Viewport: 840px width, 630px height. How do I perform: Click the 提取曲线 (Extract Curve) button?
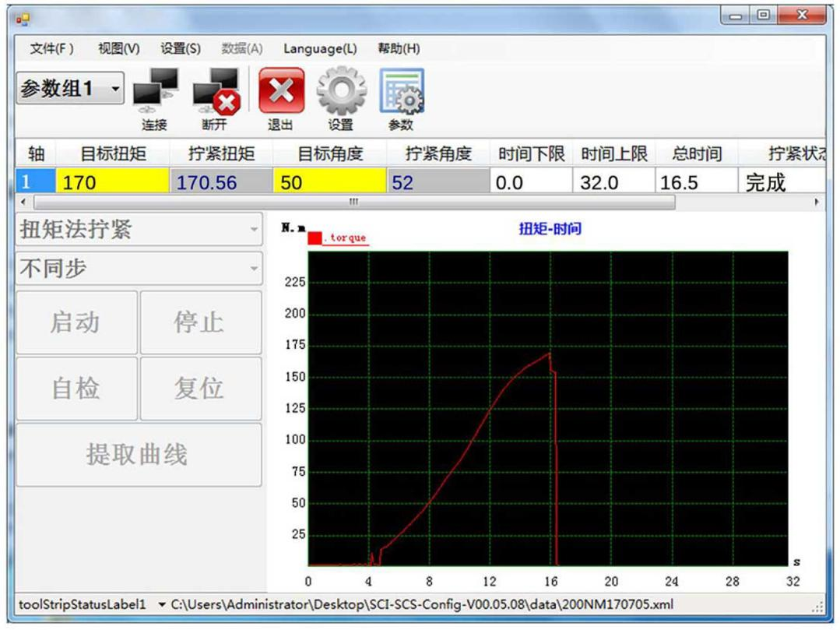(x=139, y=455)
